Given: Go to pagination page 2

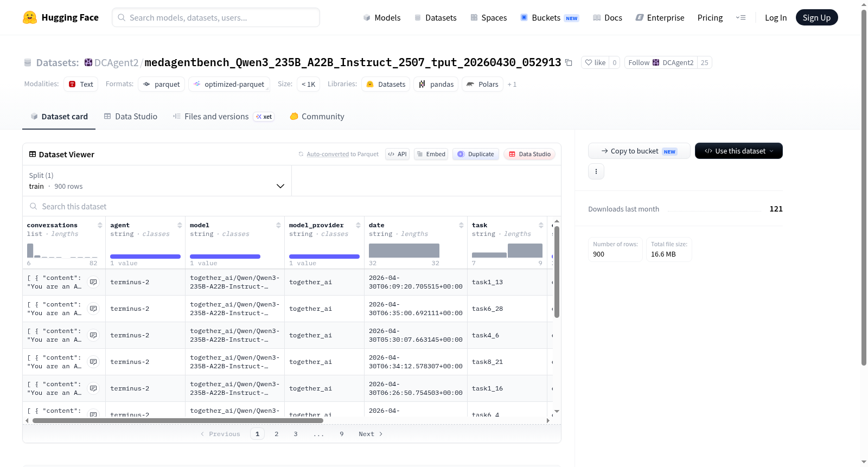Looking at the screenshot, I should tap(277, 434).
